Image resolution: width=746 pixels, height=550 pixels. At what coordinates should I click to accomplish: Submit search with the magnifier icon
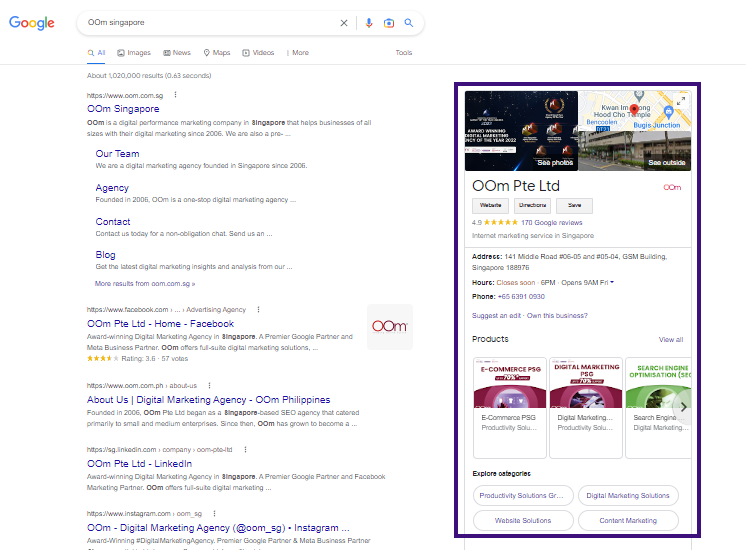409,22
